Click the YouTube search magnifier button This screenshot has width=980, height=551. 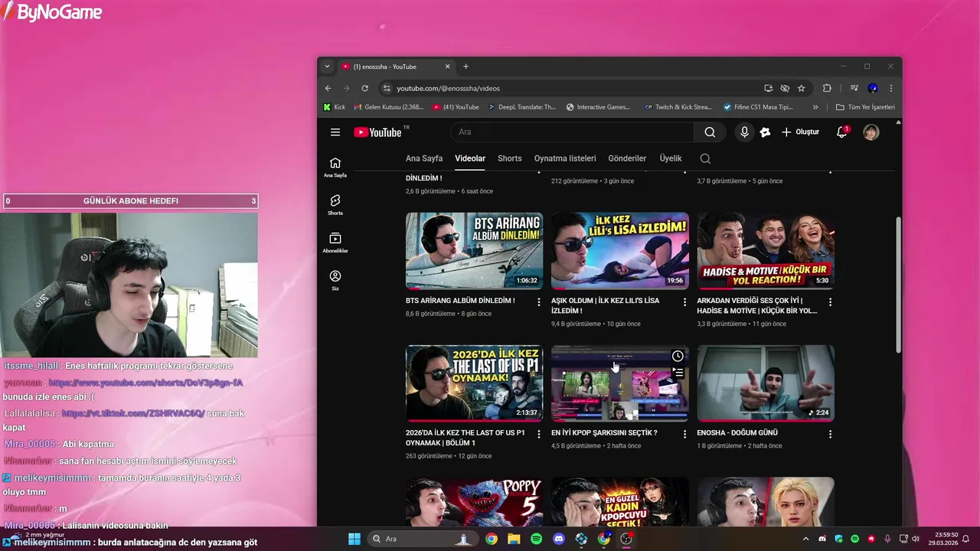[710, 132]
